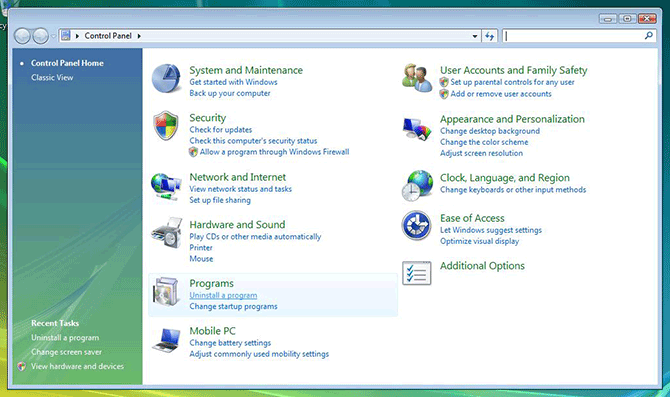
Task: Click Change the color scheme
Action: tap(484, 142)
